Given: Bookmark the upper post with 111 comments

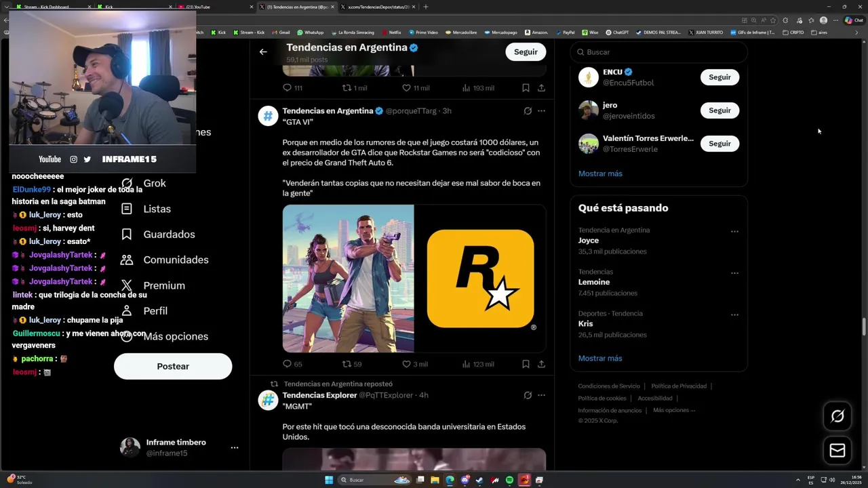Looking at the screenshot, I should click(526, 88).
